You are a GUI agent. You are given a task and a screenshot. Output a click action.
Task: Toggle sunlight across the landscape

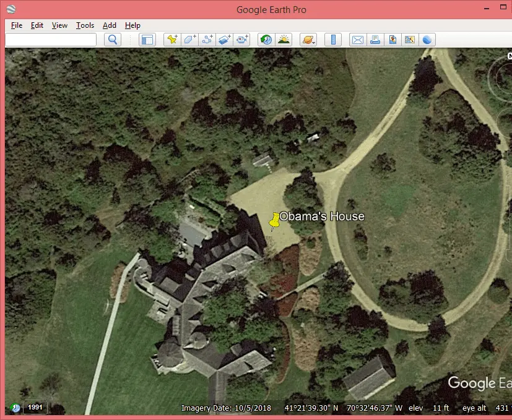click(x=283, y=39)
